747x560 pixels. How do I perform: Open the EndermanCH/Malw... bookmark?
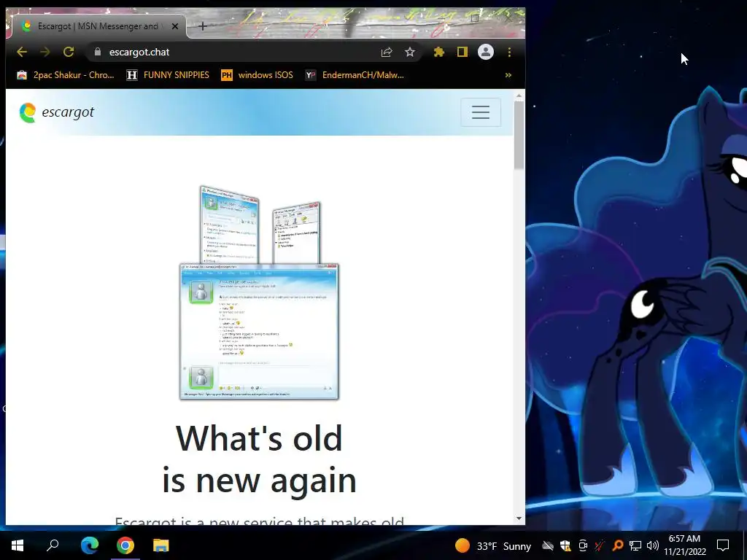point(355,75)
